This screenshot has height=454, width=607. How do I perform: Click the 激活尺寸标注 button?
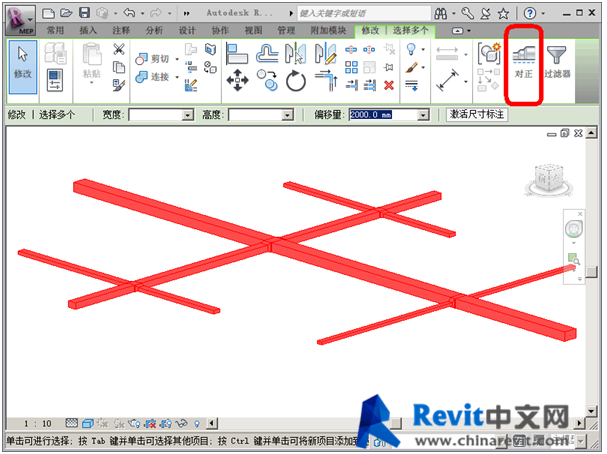[x=477, y=115]
